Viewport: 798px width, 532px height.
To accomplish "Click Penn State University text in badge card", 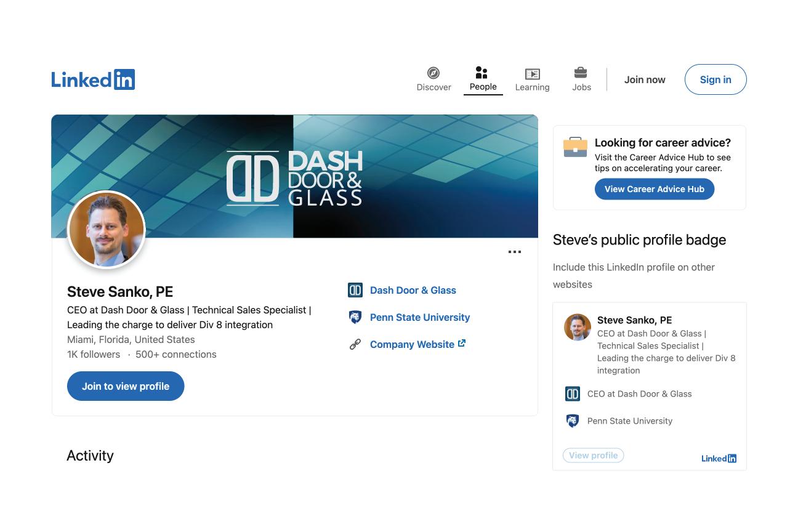I will click(x=630, y=421).
